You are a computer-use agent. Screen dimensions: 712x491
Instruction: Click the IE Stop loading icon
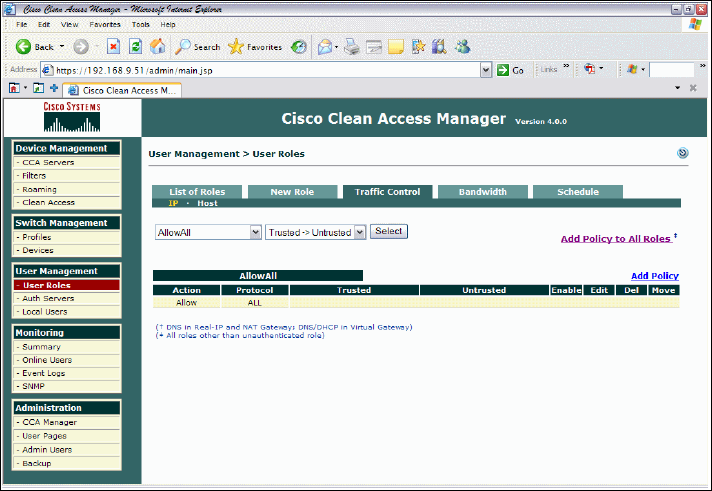click(114, 46)
